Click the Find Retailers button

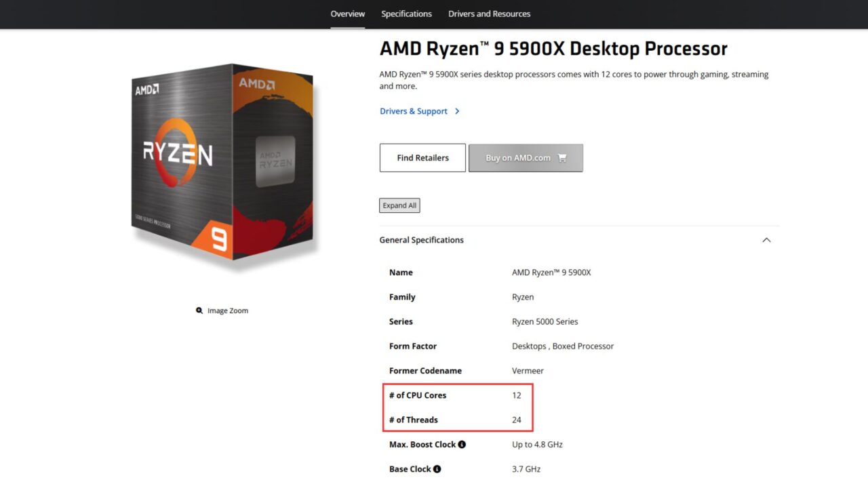pyautogui.click(x=422, y=157)
